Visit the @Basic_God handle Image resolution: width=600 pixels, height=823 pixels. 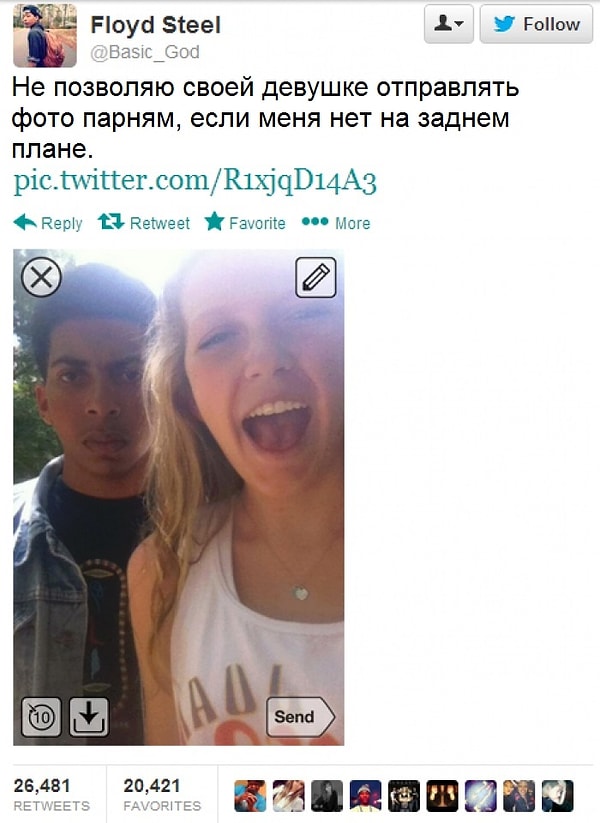pyautogui.click(x=145, y=52)
